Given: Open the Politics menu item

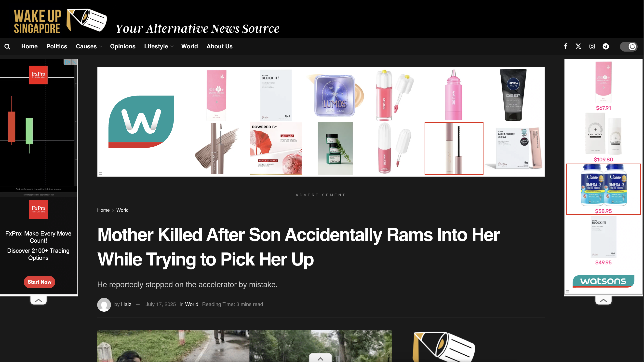Looking at the screenshot, I should point(57,46).
